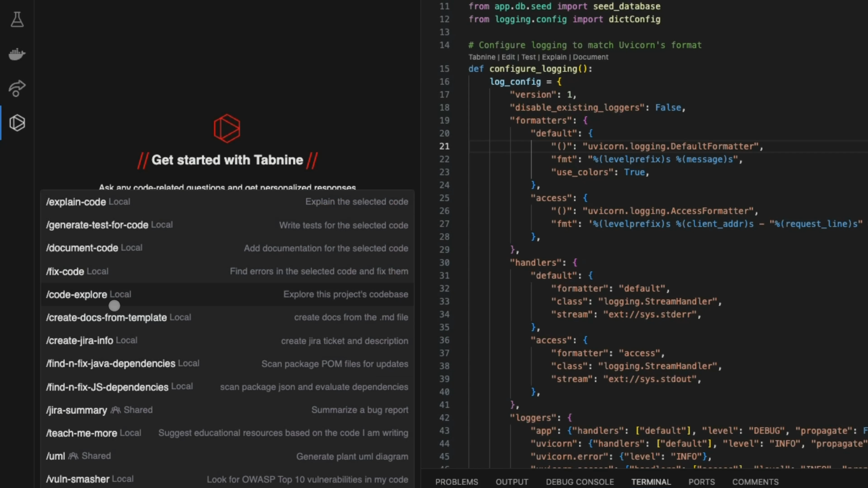Screen dimensions: 868x488
Task: Click the red Tabnine logo above heading
Action: point(227,128)
